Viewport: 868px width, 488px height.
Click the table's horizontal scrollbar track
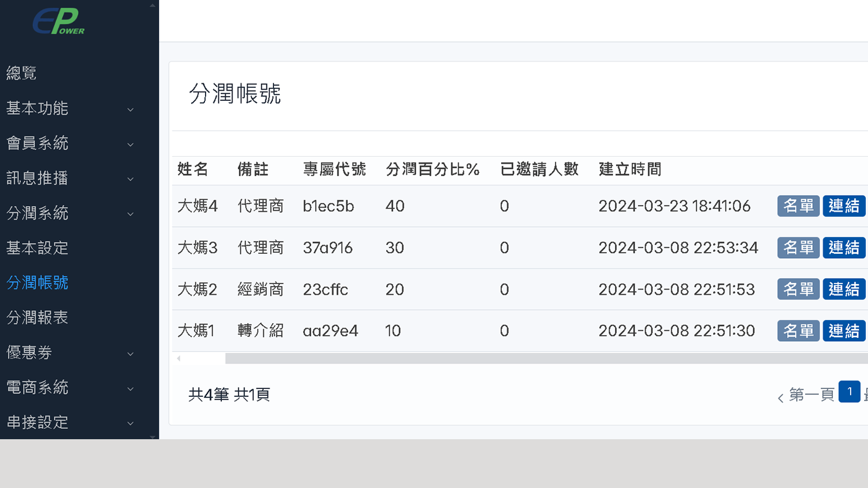[x=546, y=358]
